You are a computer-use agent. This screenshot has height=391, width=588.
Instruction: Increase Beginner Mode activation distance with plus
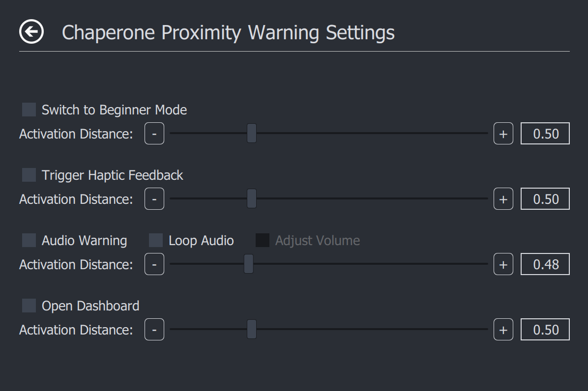pos(503,134)
